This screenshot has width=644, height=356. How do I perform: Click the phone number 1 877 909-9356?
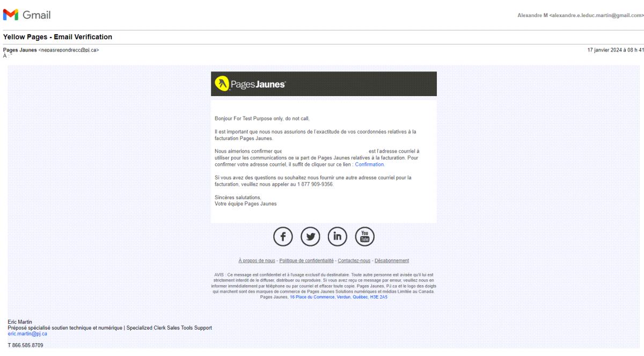(315, 184)
